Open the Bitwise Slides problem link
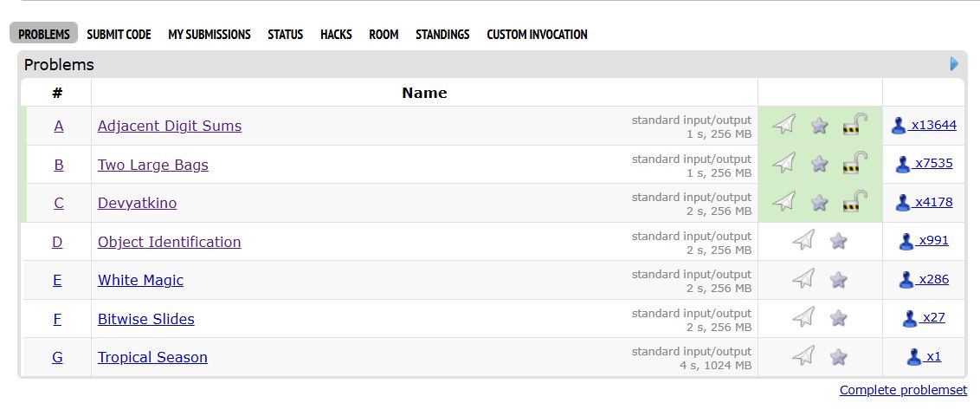Viewport: 980px width, 416px height. (x=145, y=319)
